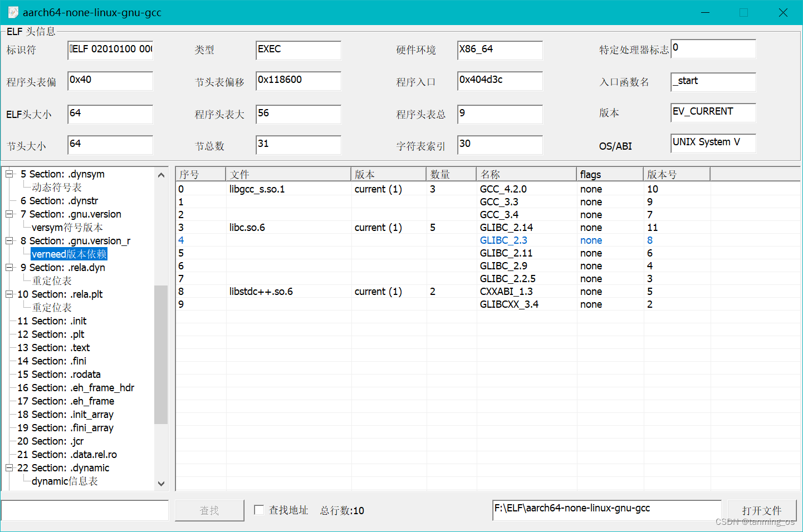Click the 查找 search button
Screen dimensions: 803x532
pos(209,510)
